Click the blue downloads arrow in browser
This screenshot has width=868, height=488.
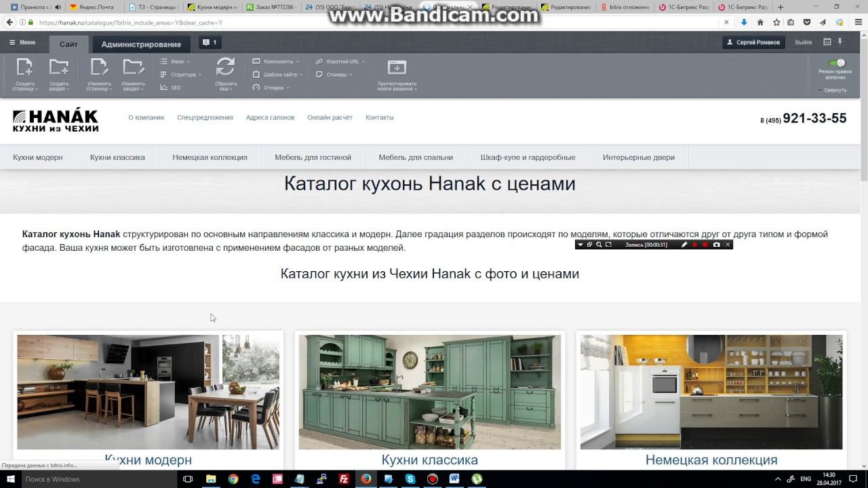pos(744,22)
